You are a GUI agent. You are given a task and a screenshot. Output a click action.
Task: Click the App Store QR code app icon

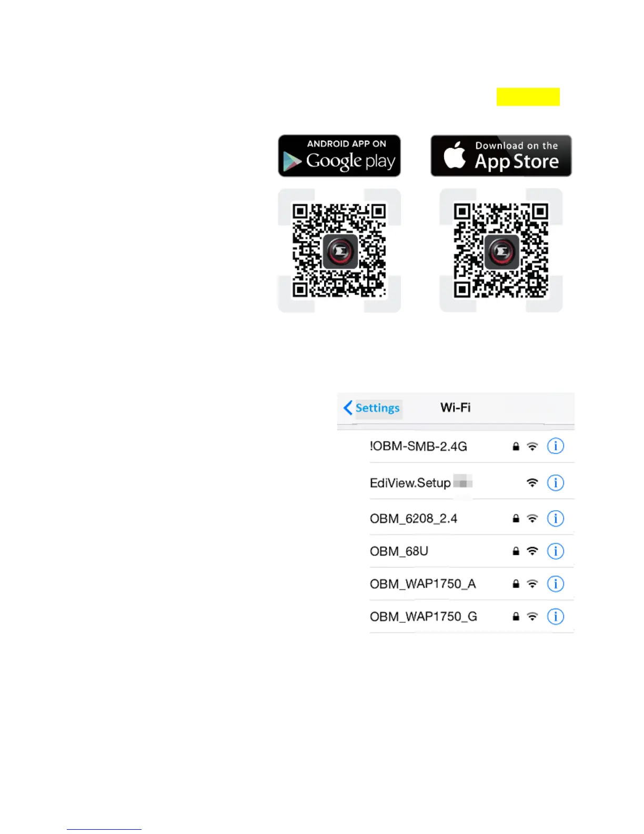(x=501, y=252)
